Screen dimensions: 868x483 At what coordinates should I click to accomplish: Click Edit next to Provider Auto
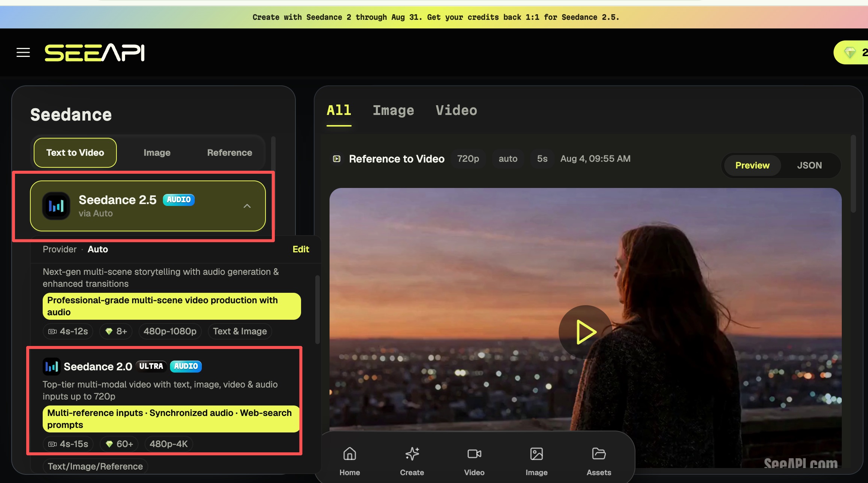[x=301, y=249]
